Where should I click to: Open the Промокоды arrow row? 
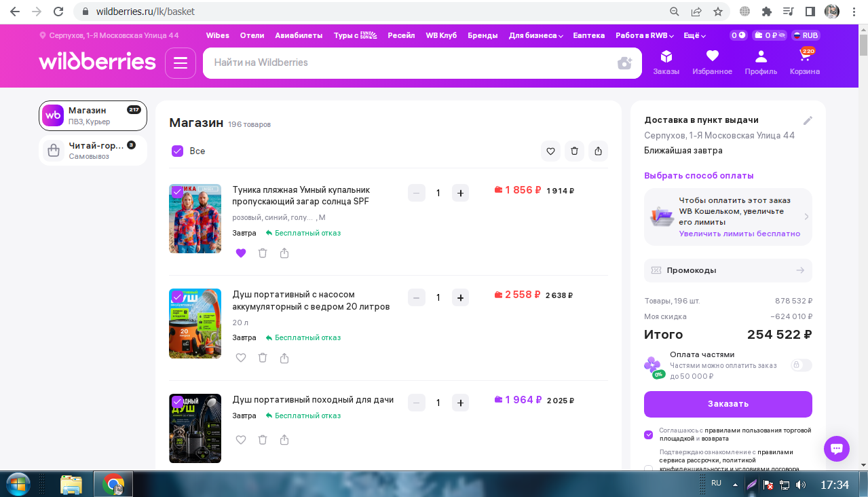[x=728, y=270]
